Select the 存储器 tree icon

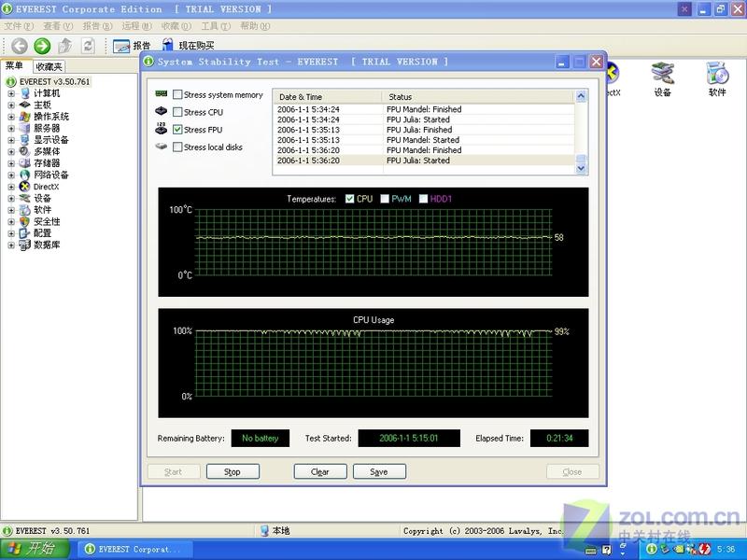(25, 163)
